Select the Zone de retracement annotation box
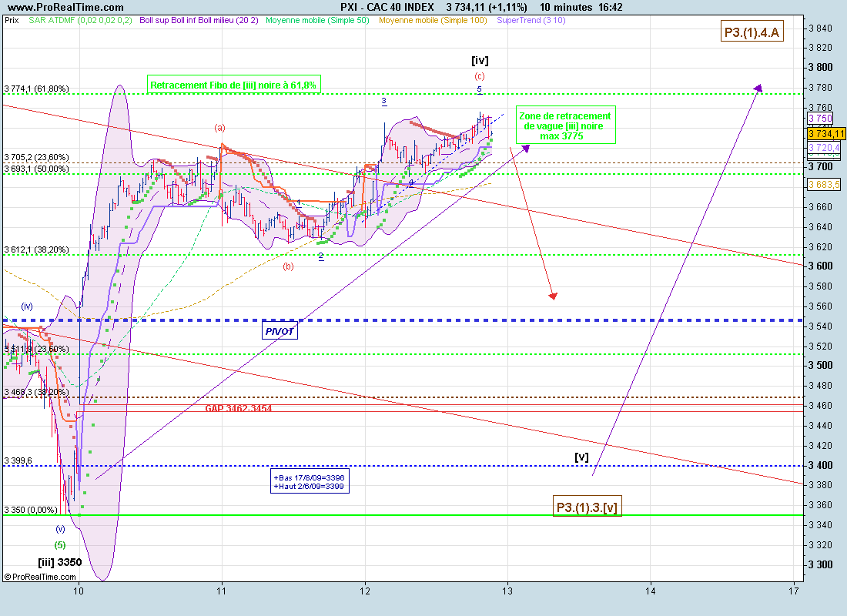 (566, 125)
